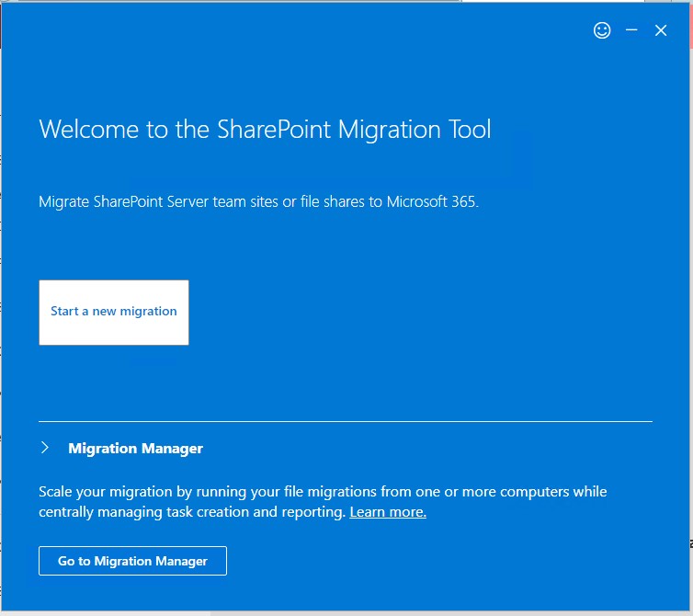Screen dimensions: 693x616
Task: Click the 'Scale your migration' description text
Action: [323, 501]
